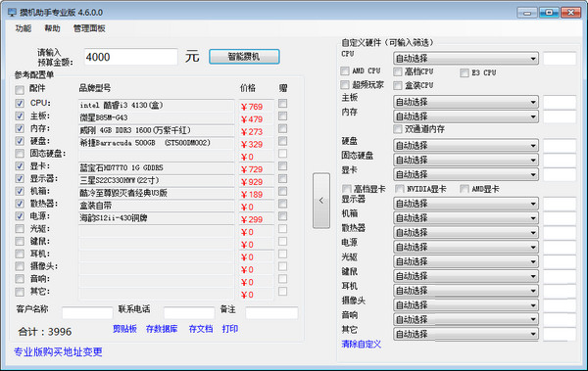Enable the 盒装CPU checkbox

(398, 86)
